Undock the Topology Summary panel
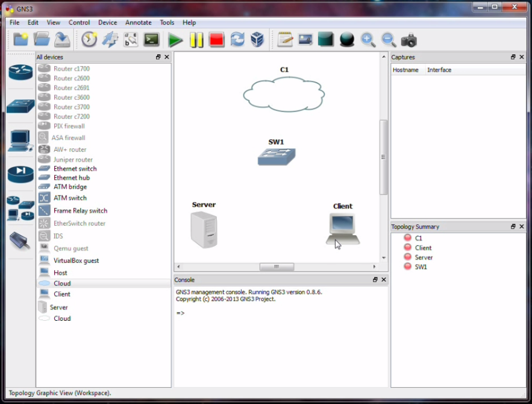This screenshot has width=532, height=404. pos(513,227)
